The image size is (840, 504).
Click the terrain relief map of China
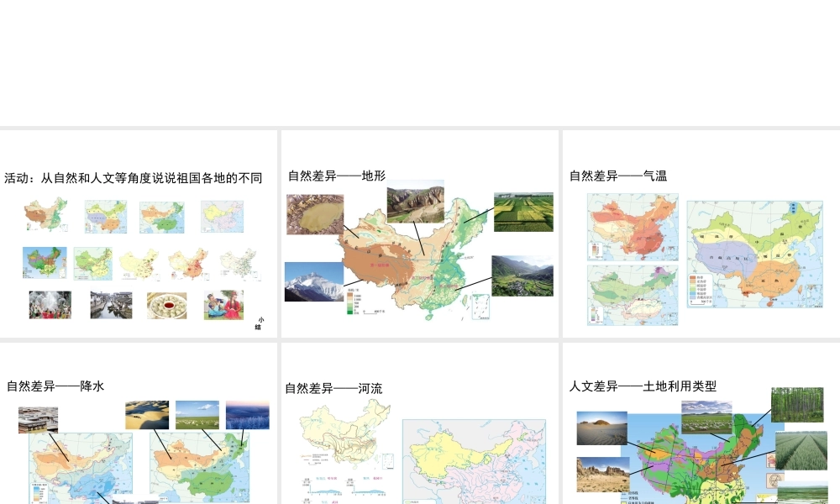click(417, 260)
